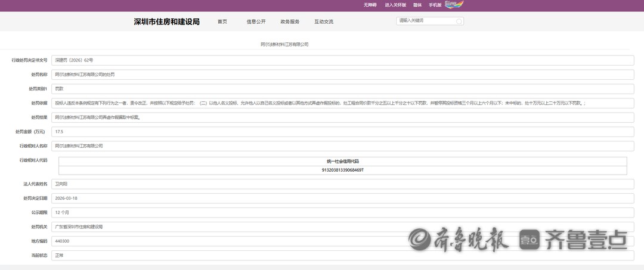Go to 政务服务 section
644x270 pixels.
[x=290, y=22]
